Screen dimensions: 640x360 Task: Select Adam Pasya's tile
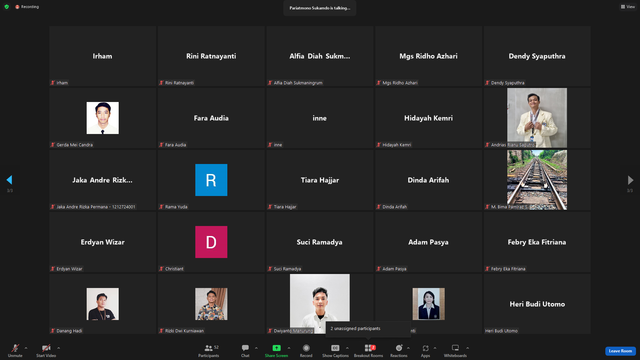pos(428,242)
